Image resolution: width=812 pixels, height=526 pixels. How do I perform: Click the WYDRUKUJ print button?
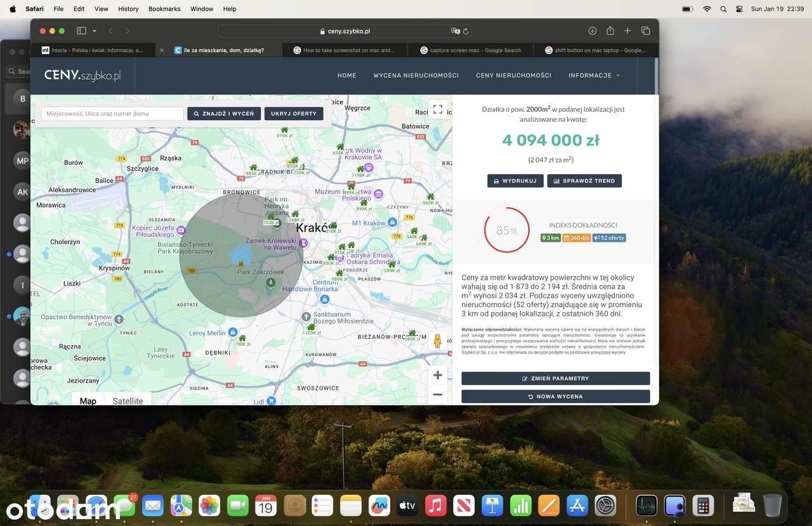(x=515, y=181)
